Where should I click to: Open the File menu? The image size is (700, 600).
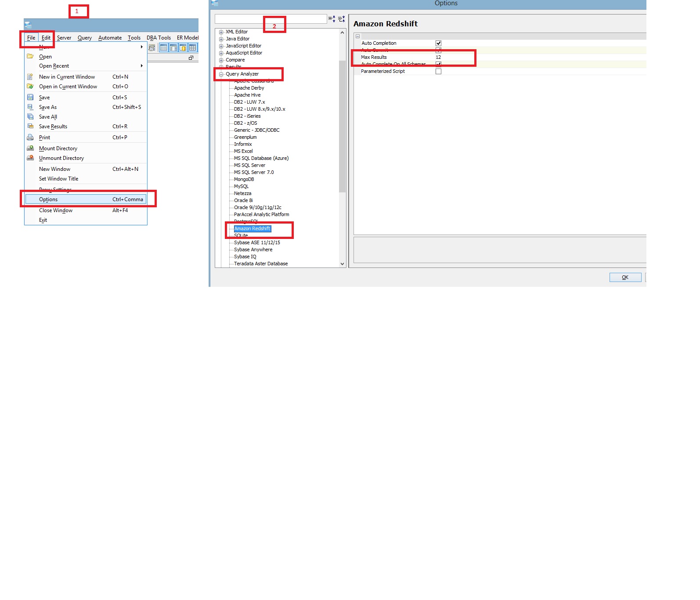31,38
